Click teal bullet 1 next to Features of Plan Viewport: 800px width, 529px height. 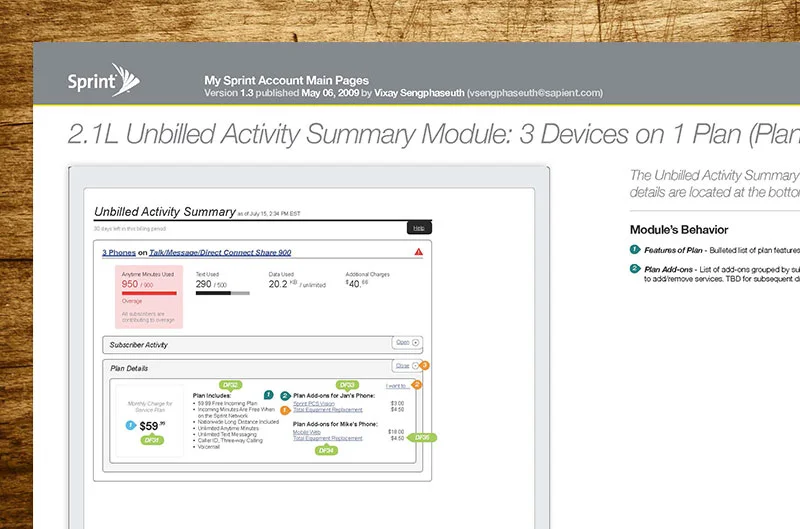pos(635,249)
